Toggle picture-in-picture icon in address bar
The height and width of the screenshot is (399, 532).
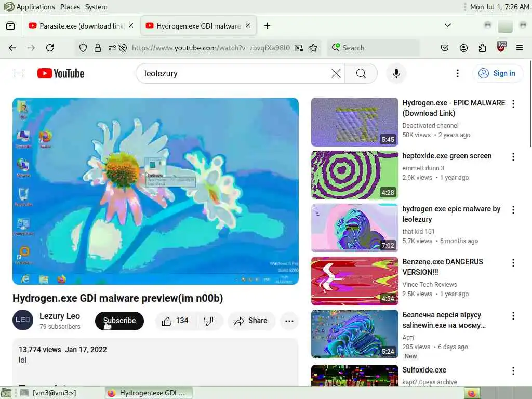pyautogui.click(x=299, y=48)
